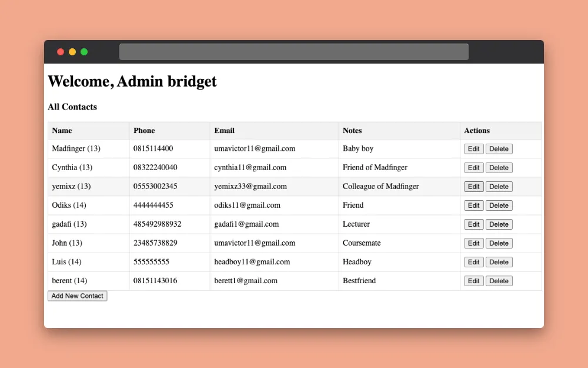The width and height of the screenshot is (588, 368).
Task: Delete gadafi the Lecturer contact
Action: click(x=499, y=224)
